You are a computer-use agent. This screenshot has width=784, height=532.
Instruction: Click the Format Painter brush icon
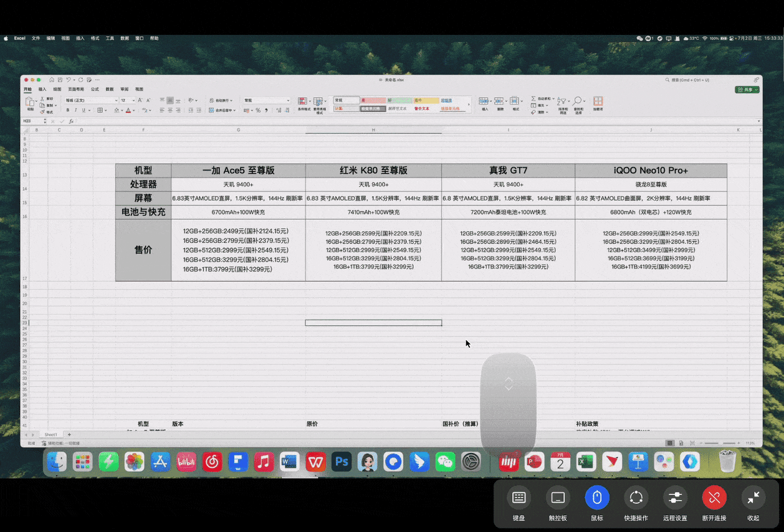tap(42, 112)
